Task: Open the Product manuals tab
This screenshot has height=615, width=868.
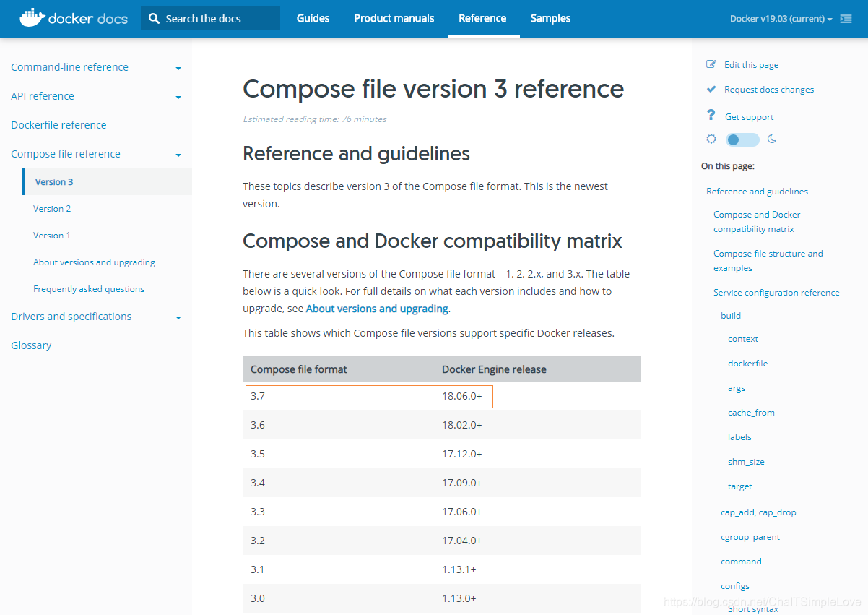Action: [x=394, y=18]
